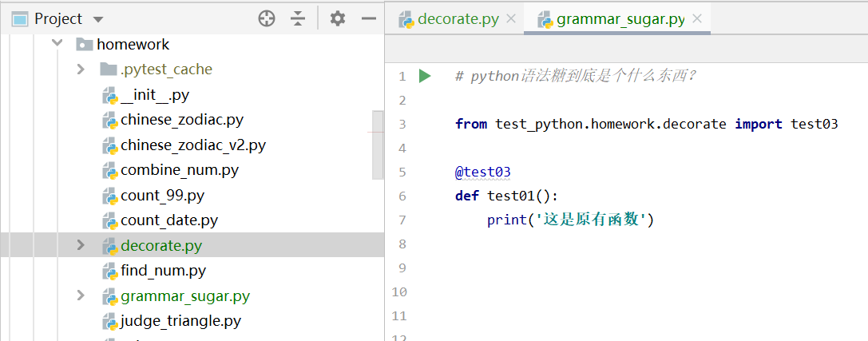Image resolution: width=868 pixels, height=341 pixels.
Task: Collapse the homework folder
Action: pos(57,45)
